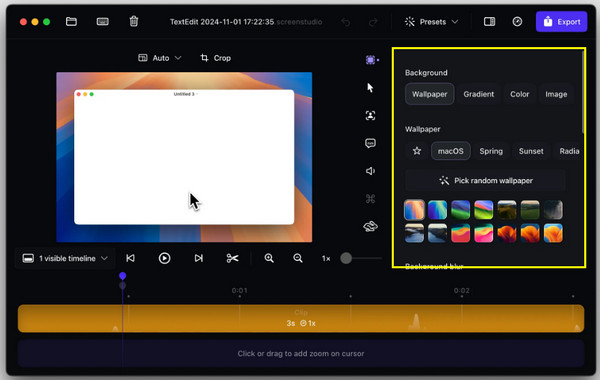
Task: Click the purple playhead marker
Action: click(x=122, y=276)
